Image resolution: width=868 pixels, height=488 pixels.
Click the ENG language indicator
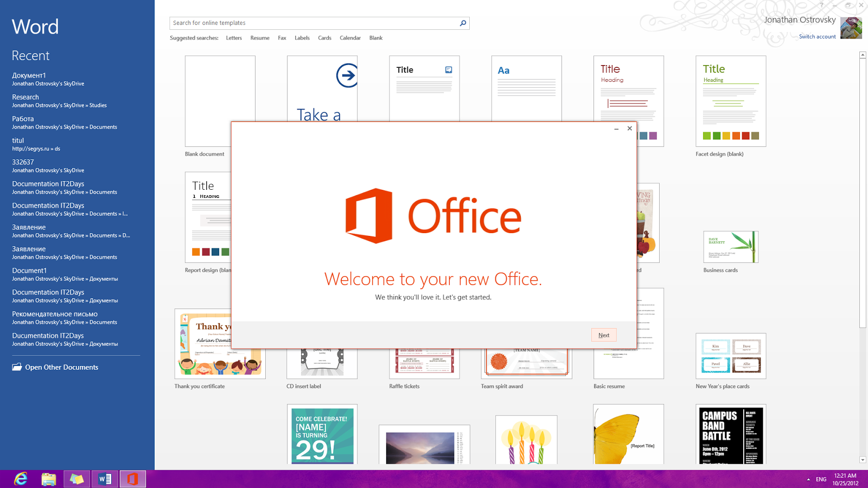tap(821, 479)
